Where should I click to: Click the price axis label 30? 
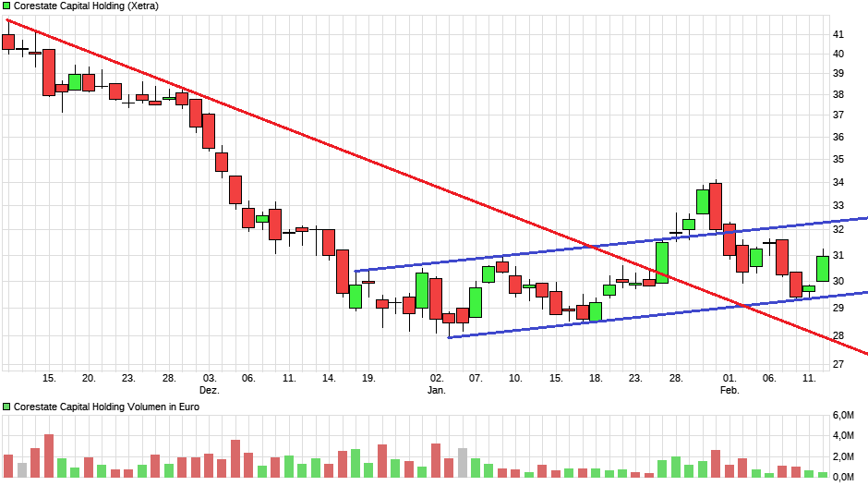pos(838,281)
